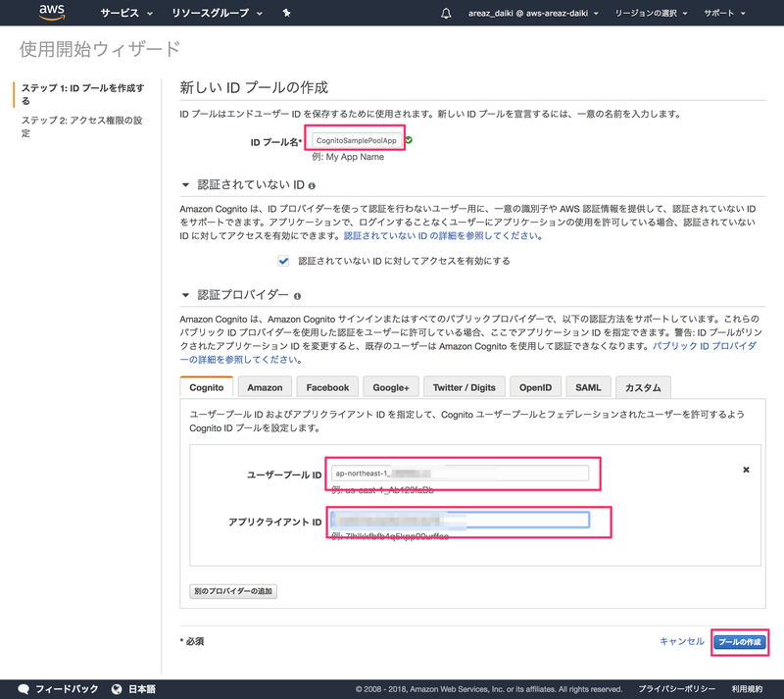Click 別のプロバイダーの追加 button
Image resolution: width=784 pixels, height=699 pixels.
pyautogui.click(x=233, y=591)
